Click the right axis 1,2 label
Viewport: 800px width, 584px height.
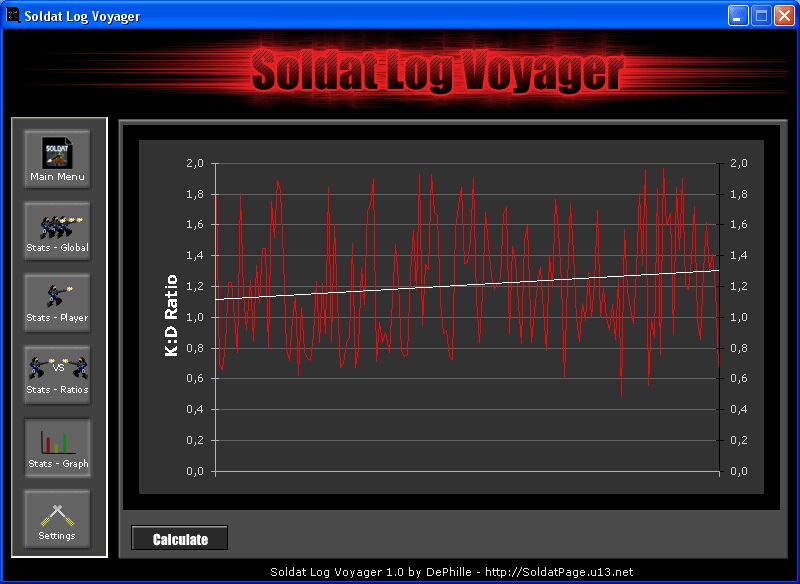739,286
